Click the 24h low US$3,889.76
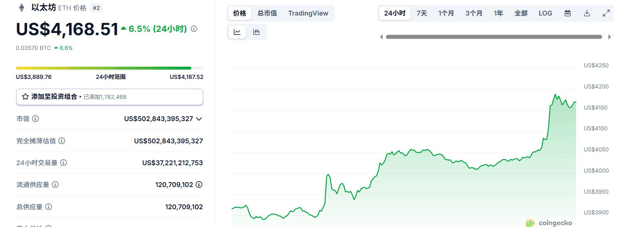The image size is (644, 227). click(34, 77)
